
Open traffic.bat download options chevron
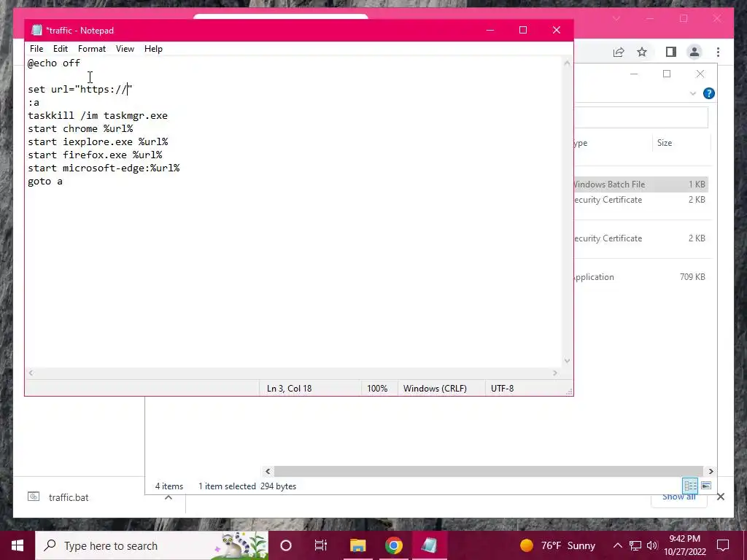point(169,497)
